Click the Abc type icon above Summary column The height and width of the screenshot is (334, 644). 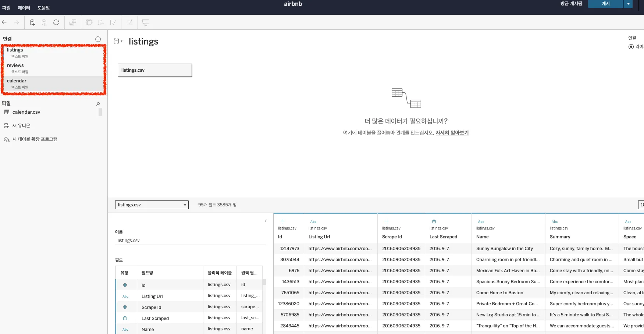(555, 221)
